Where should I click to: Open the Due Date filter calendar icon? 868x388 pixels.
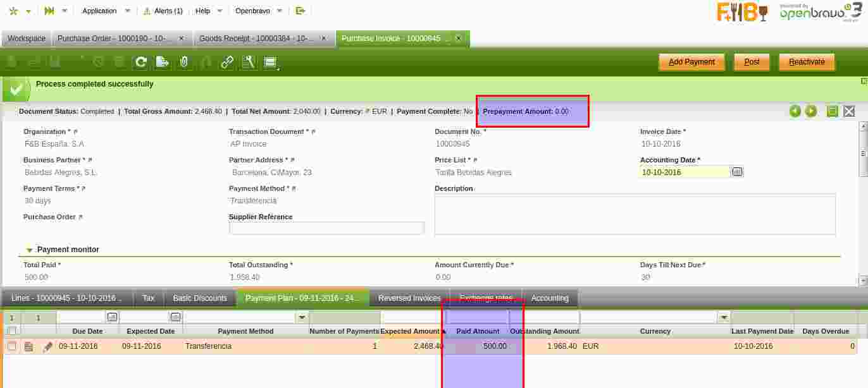pos(112,317)
